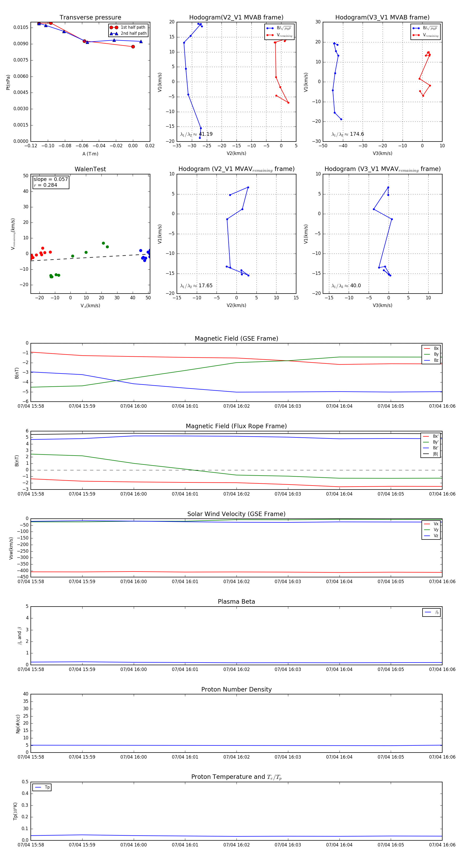Click the "Hodogram(V3_V1 MVAB frame)" title
Viewport: 473px width, 868px height.
382,18
